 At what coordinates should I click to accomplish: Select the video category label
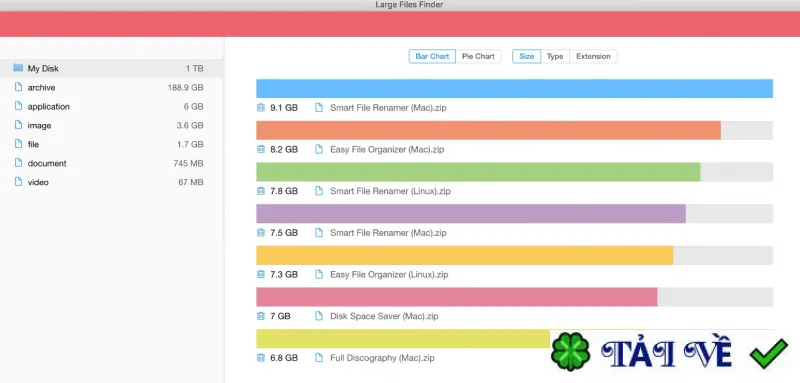click(38, 182)
